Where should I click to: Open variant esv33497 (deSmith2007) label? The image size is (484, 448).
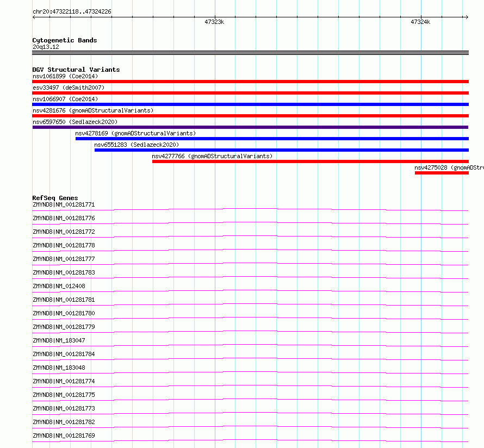tap(69, 88)
